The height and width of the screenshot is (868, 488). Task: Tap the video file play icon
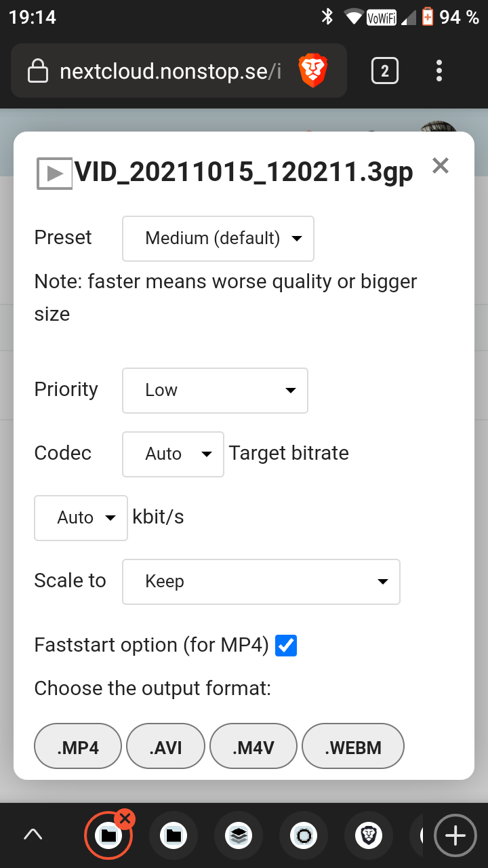tap(54, 174)
